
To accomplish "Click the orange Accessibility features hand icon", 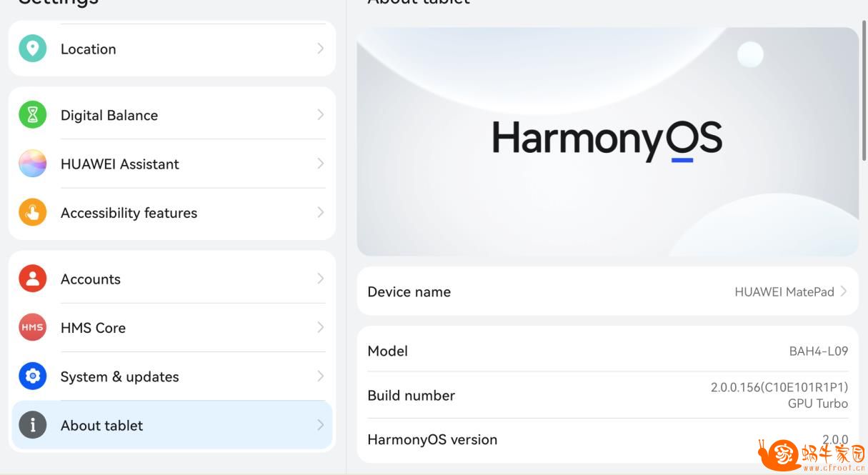I will (32, 213).
